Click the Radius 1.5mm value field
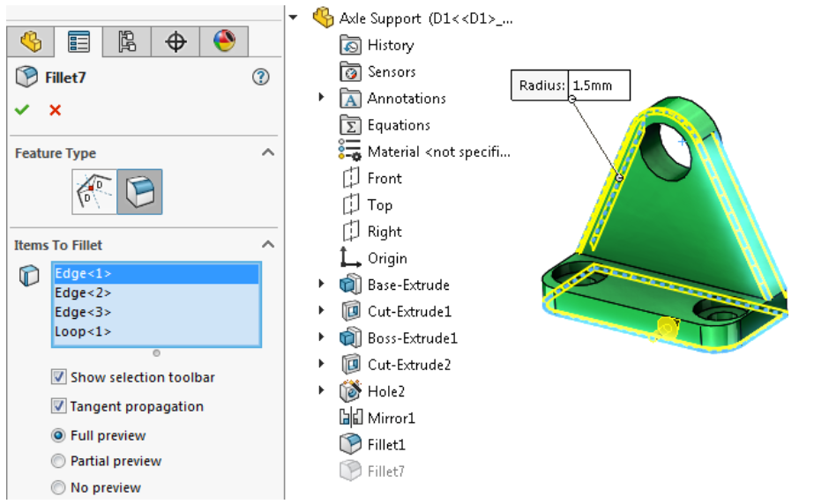The width and height of the screenshot is (829, 504). pyautogui.click(x=601, y=85)
